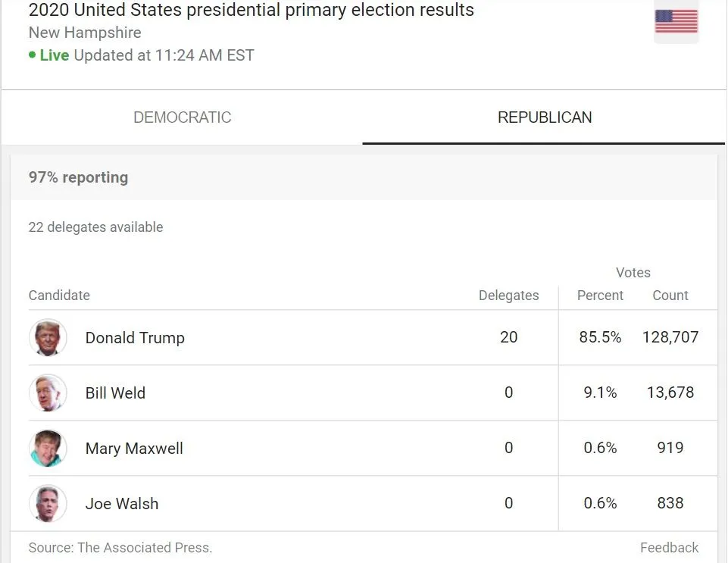
Task: Click the flag image in the top right corner
Action: pyautogui.click(x=676, y=22)
